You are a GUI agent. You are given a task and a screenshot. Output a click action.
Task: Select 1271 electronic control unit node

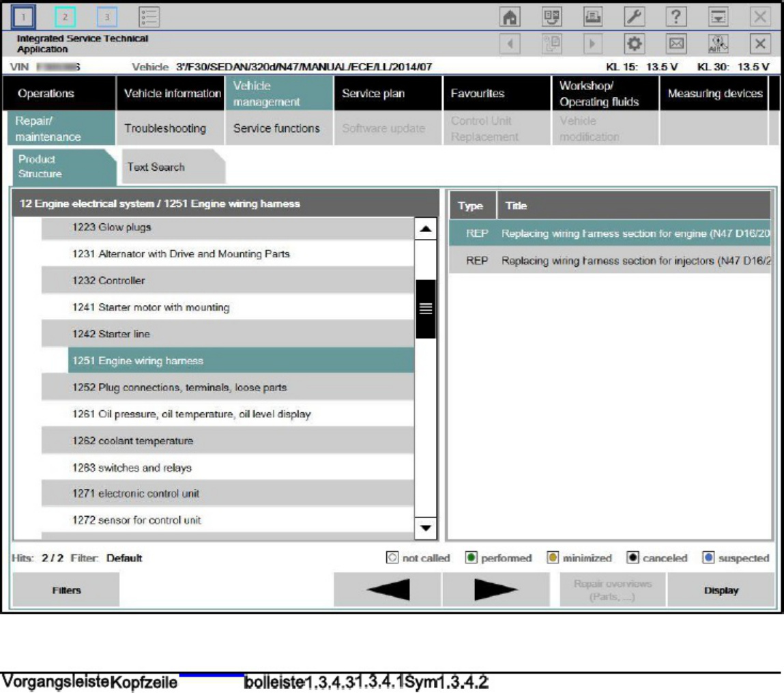227,494
